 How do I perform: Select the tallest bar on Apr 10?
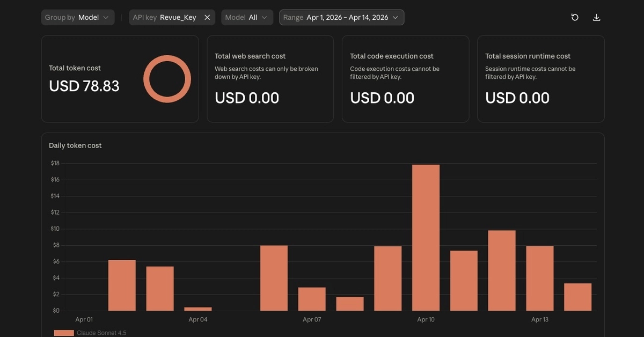[426, 238]
